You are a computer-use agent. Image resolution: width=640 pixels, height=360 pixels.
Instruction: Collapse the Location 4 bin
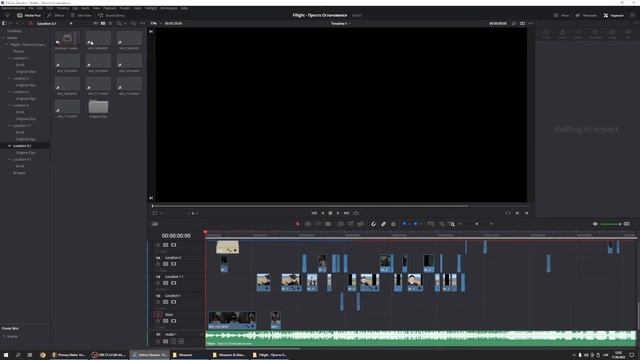pyautogui.click(x=10, y=105)
